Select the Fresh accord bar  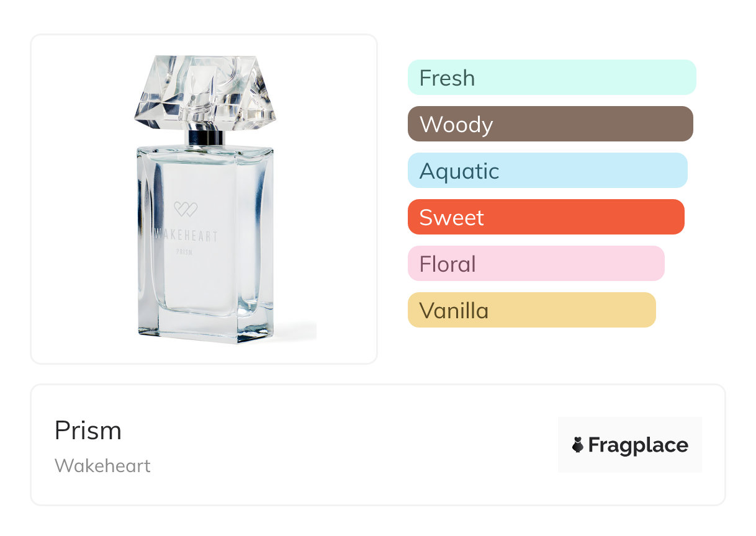pos(552,78)
